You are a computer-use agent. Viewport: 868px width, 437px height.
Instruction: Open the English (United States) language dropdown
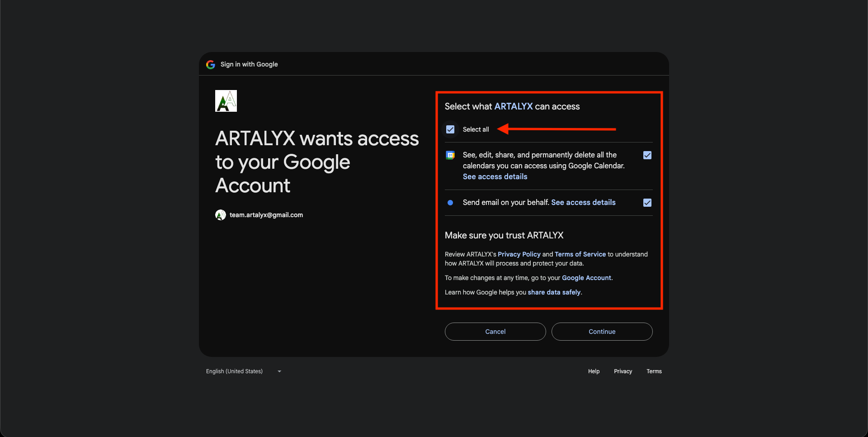[x=244, y=371]
